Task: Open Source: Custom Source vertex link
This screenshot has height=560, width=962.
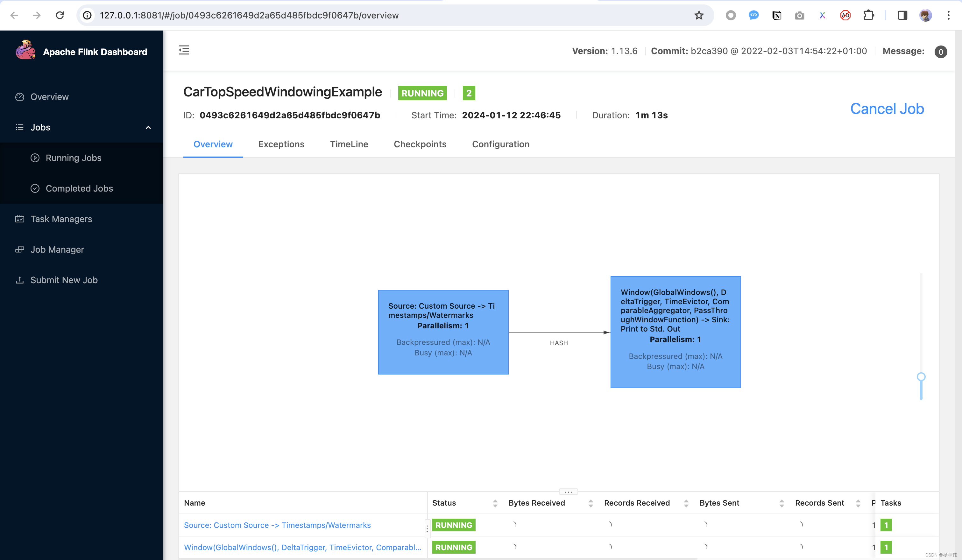Action: pos(277,525)
